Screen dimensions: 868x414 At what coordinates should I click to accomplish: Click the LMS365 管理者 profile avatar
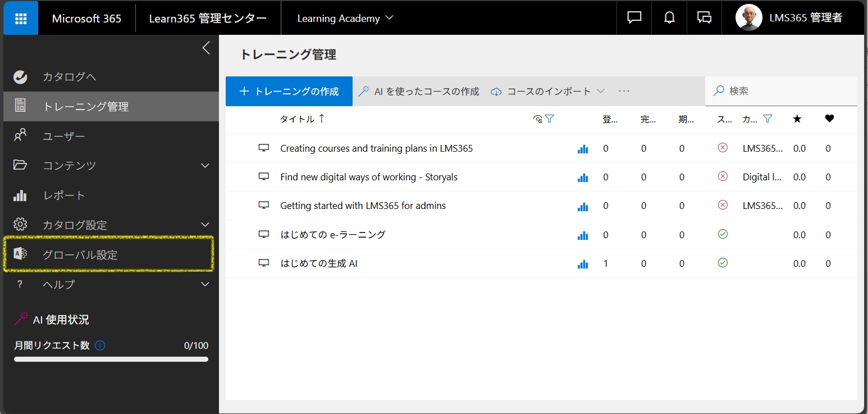coord(749,18)
